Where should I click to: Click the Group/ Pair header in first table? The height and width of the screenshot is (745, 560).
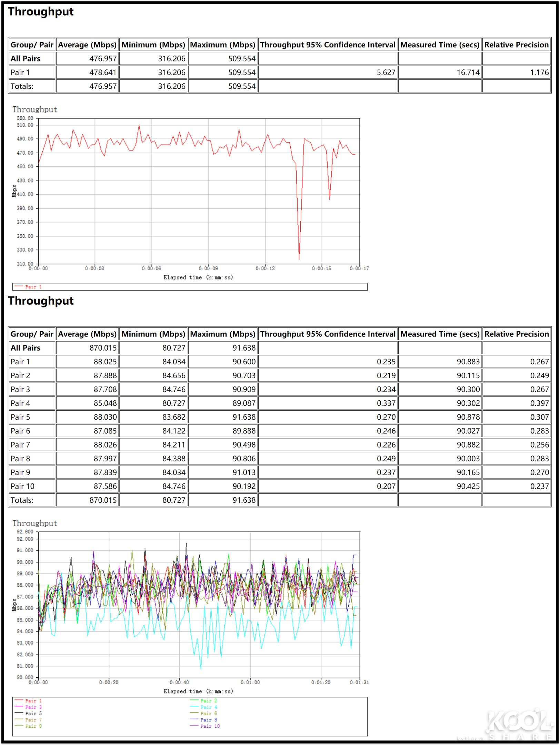[x=32, y=45]
